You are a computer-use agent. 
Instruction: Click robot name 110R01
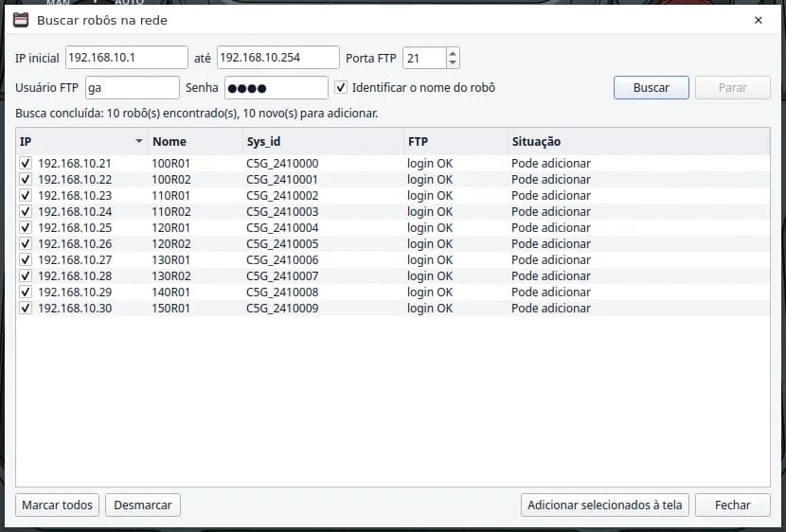[171, 195]
